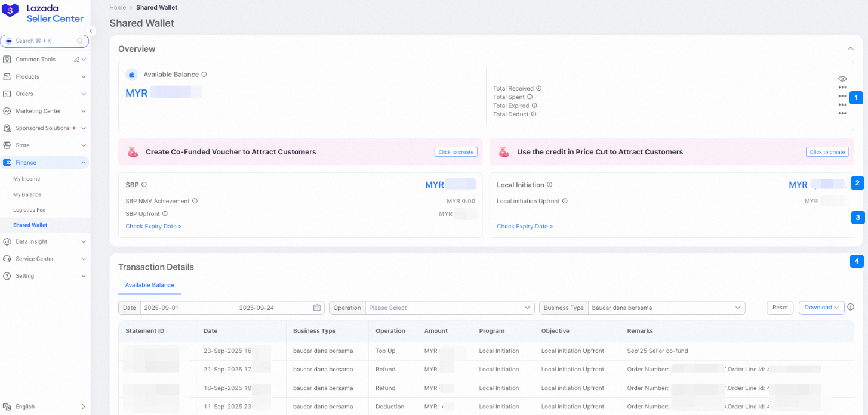Click Check Expiry Date link under SBP
Viewport: 868px width, 415px height.
pyautogui.click(x=153, y=227)
